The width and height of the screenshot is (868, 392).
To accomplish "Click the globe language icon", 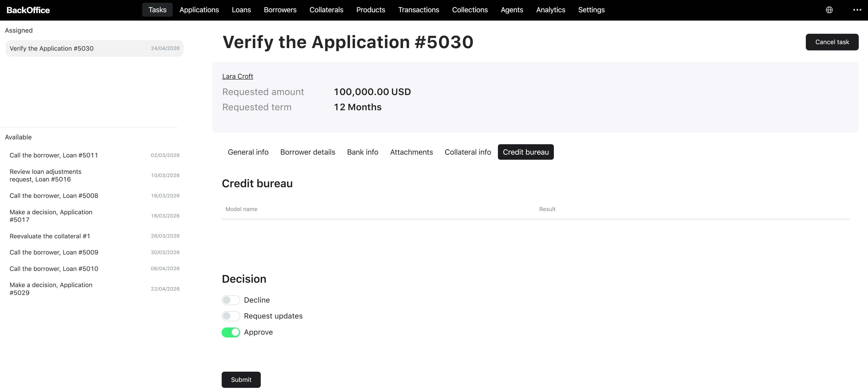I will 829,10.
